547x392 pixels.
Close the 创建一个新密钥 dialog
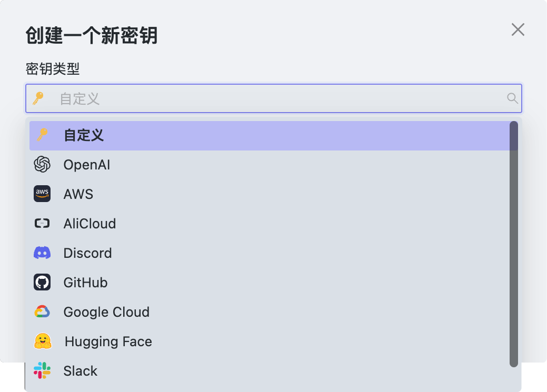pyautogui.click(x=518, y=29)
